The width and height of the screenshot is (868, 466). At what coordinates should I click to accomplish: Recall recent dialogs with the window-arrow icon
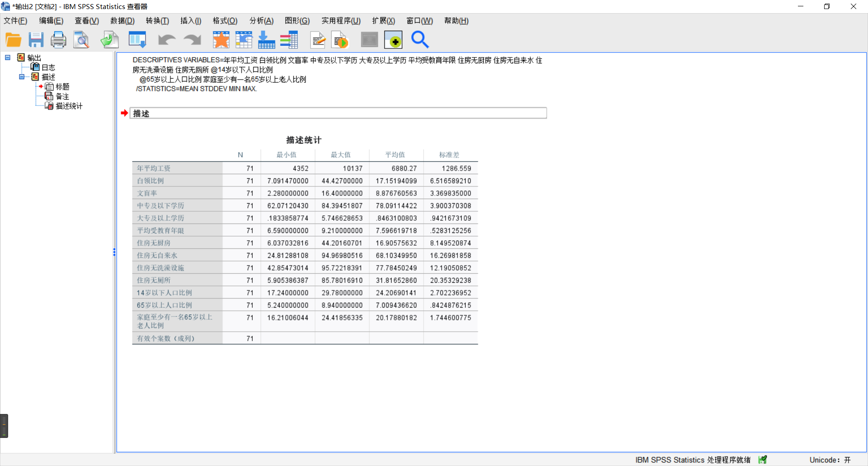click(137, 40)
